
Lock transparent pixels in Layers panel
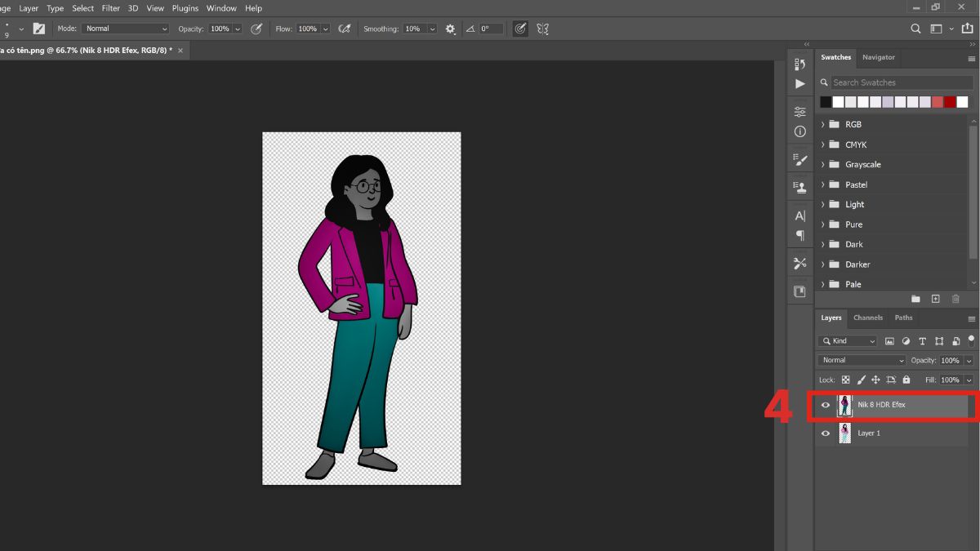845,380
